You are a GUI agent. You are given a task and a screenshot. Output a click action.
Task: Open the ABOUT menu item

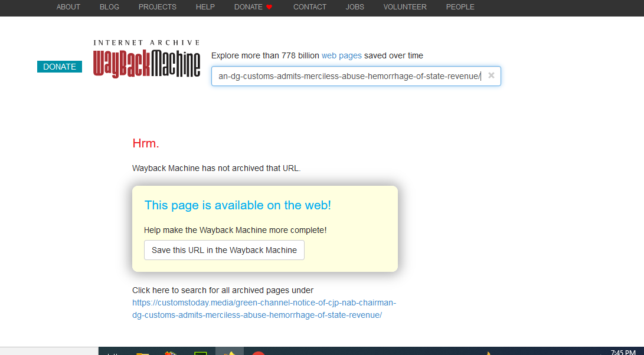(x=68, y=7)
